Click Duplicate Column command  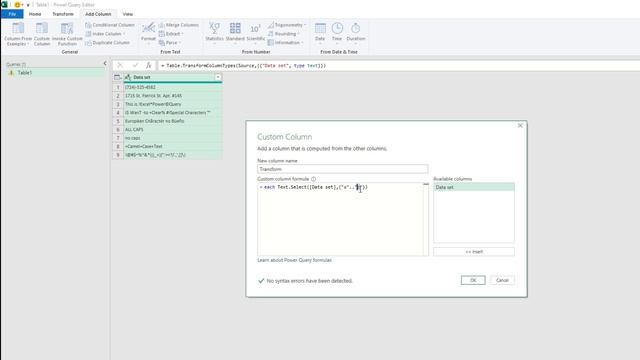tap(107, 42)
